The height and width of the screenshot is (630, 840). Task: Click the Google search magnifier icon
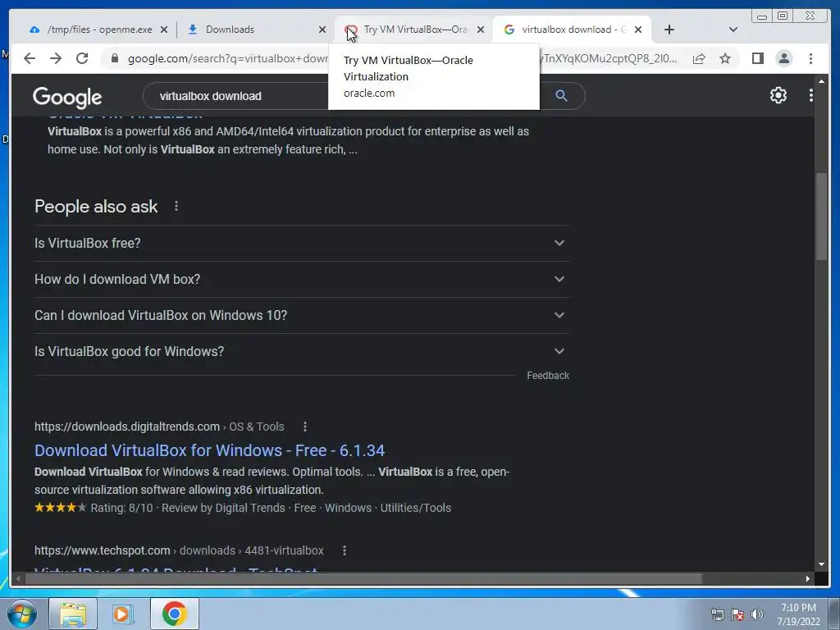tap(561, 95)
